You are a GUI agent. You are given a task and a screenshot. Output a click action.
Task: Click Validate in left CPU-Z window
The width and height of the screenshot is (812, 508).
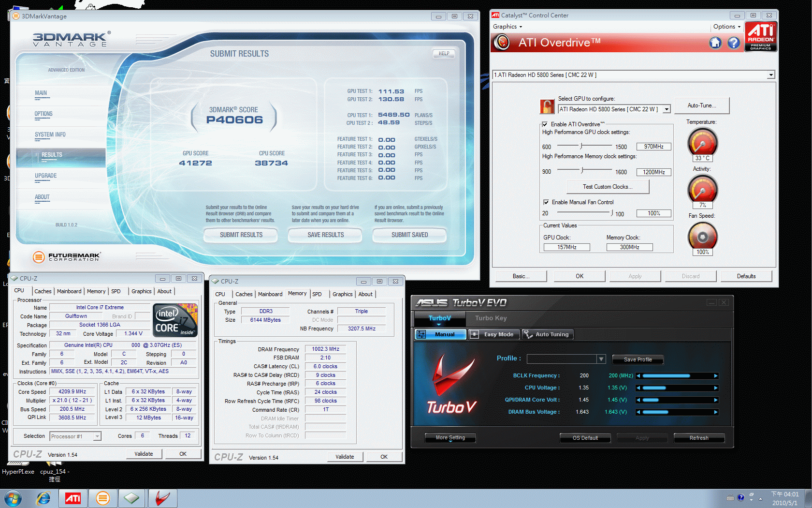point(144,454)
